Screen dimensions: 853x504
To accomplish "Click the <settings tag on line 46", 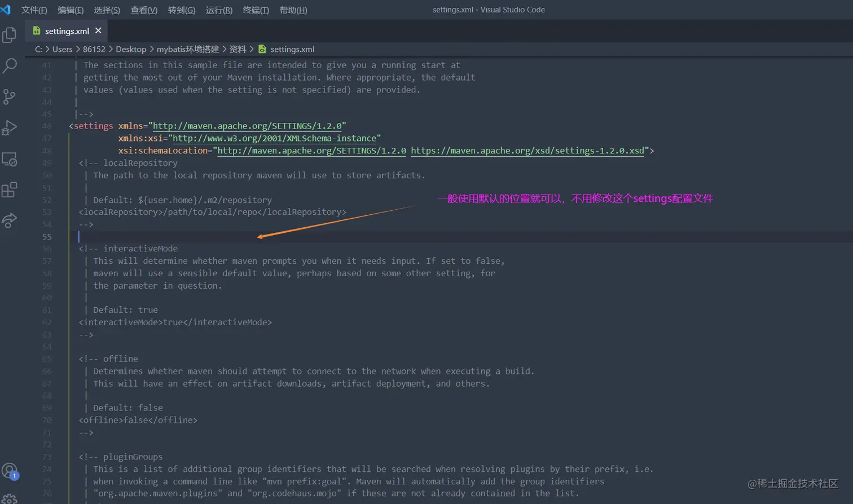I will (91, 126).
